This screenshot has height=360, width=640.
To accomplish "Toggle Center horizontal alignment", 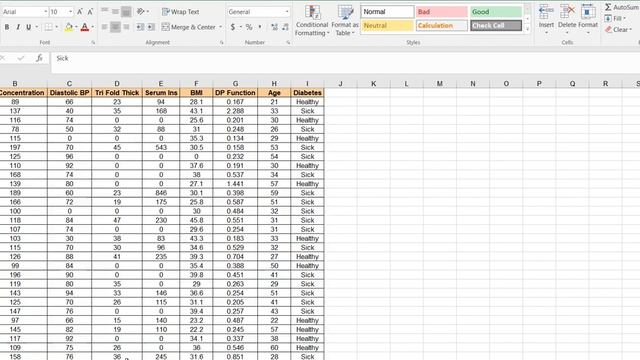I will pos(116,27).
